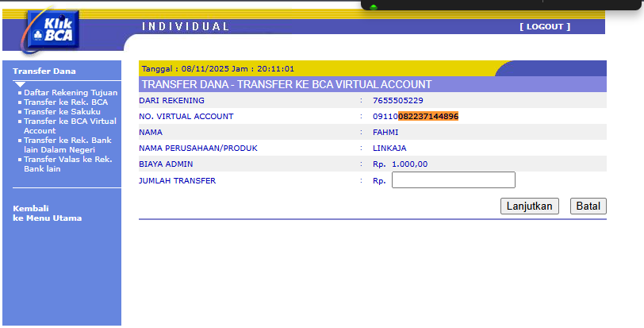The image size is (644, 328).
Task: Click the highlighted virtual account number
Action: pos(428,116)
